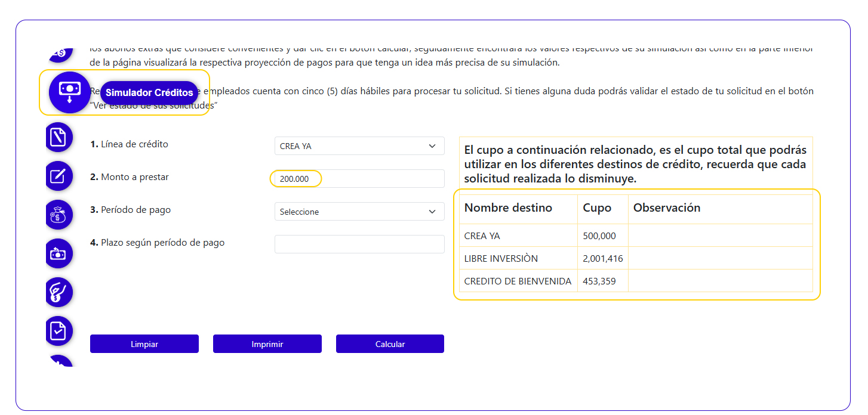
Task: Focus the Monto a prestar input field
Action: click(x=359, y=179)
